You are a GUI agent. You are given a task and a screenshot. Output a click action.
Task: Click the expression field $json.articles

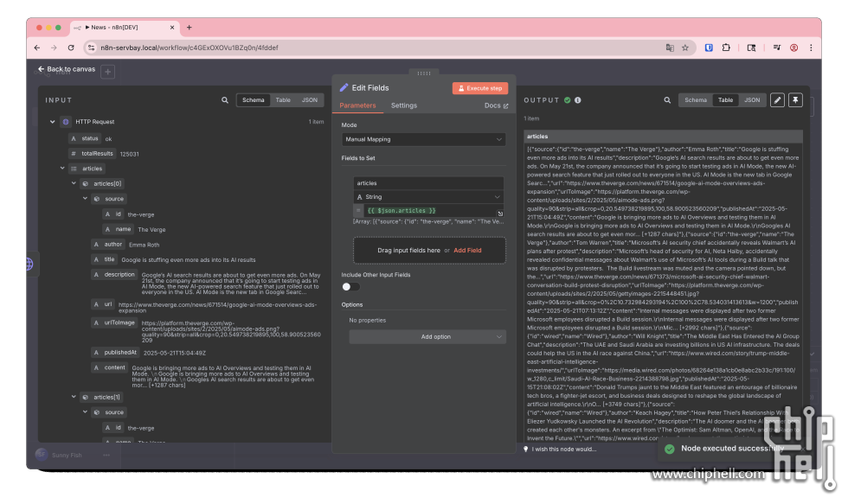[x=431, y=211]
